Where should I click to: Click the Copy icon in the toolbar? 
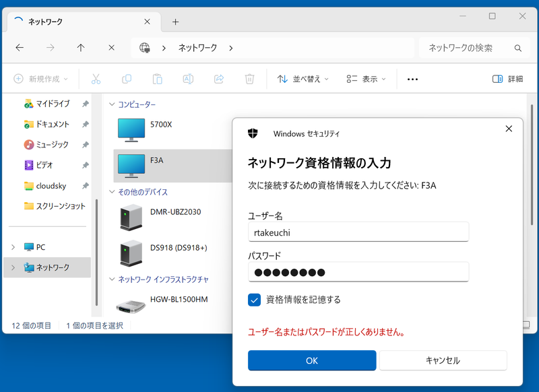coord(126,79)
